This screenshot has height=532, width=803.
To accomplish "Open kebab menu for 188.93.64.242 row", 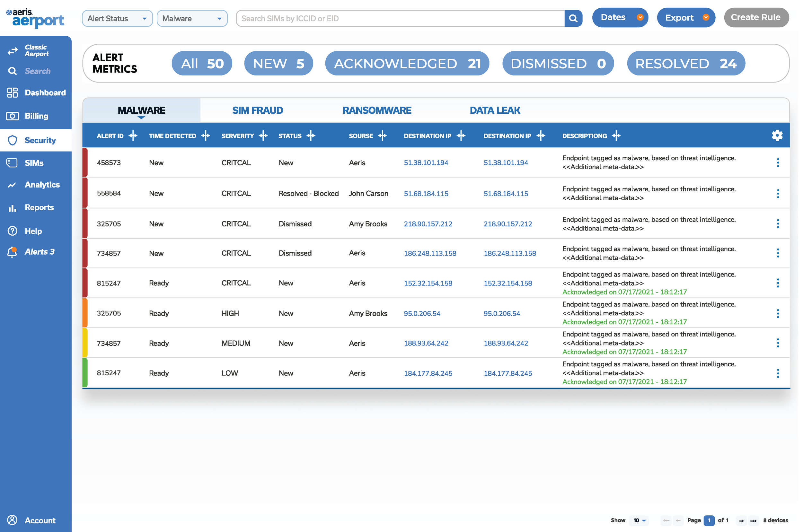I will (778, 343).
